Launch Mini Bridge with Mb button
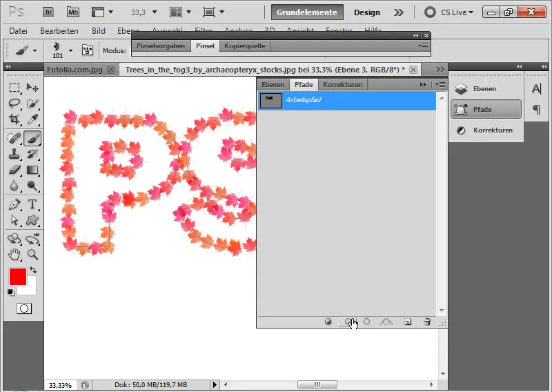 [x=73, y=12]
